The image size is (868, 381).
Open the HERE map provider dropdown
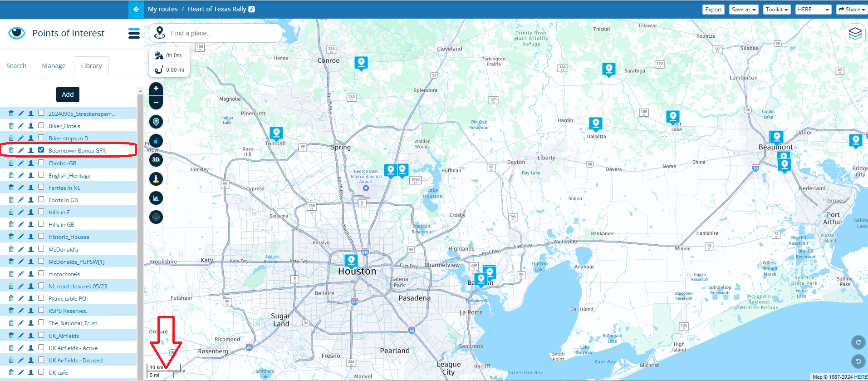813,10
